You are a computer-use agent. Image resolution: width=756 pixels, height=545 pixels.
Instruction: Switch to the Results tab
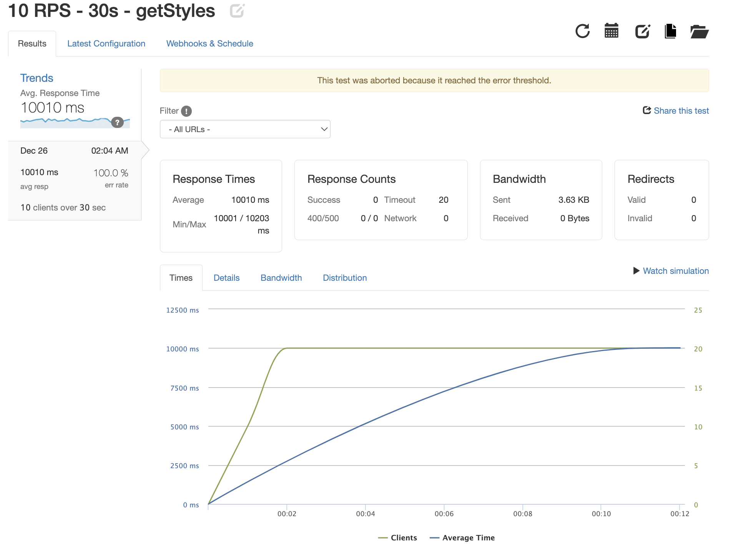point(32,44)
